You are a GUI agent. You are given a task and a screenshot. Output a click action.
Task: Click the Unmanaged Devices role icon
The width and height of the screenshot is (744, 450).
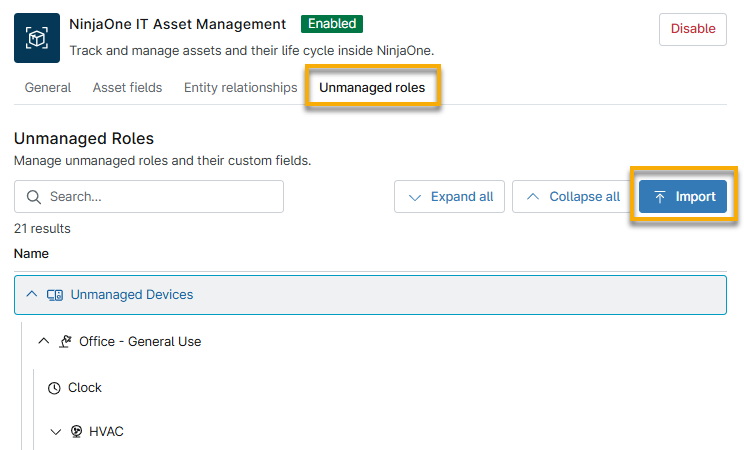click(x=55, y=295)
